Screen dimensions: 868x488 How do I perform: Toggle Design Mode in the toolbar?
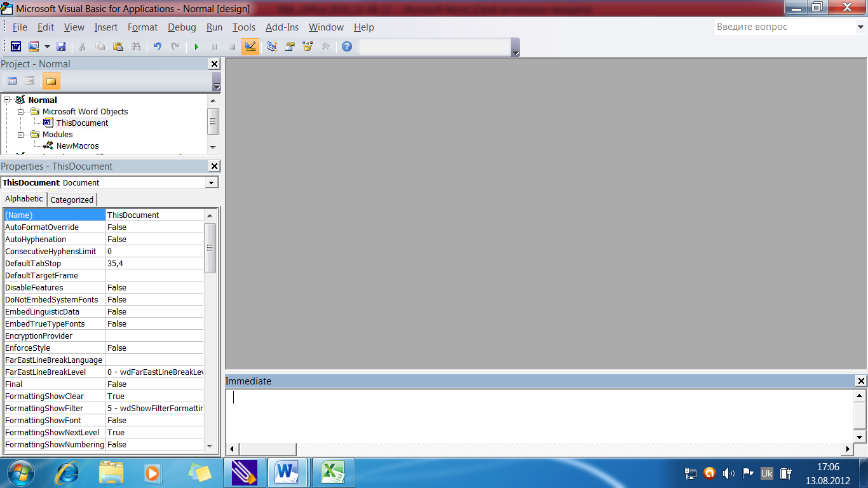pyautogui.click(x=250, y=46)
